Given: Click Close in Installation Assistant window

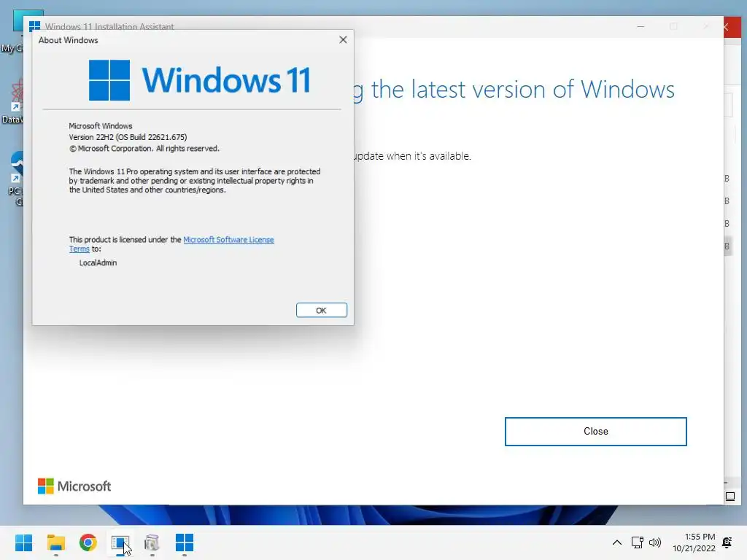Looking at the screenshot, I should coord(595,432).
